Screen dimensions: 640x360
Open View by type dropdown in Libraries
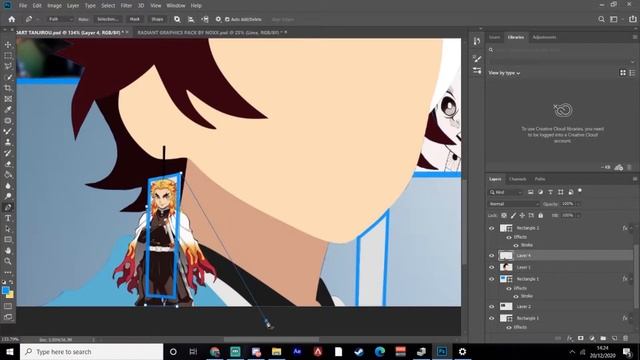coord(504,73)
